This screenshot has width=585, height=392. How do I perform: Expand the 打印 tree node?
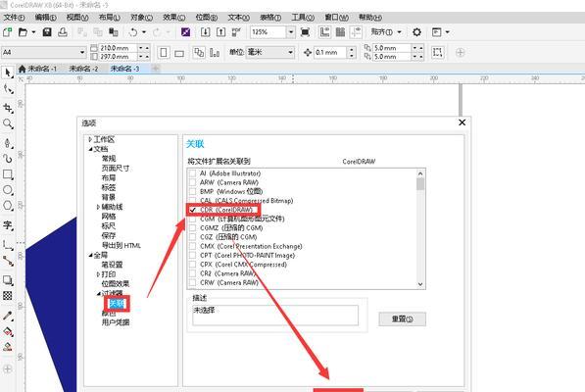[x=98, y=274]
